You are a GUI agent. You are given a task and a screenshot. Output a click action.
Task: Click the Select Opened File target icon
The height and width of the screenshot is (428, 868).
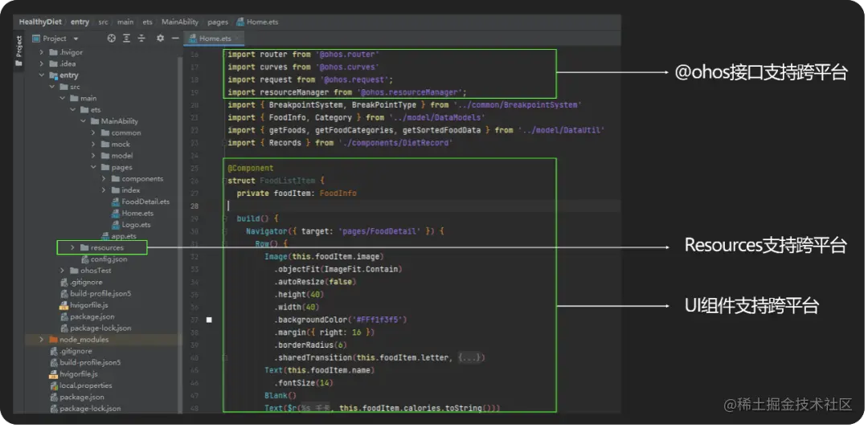coord(111,39)
